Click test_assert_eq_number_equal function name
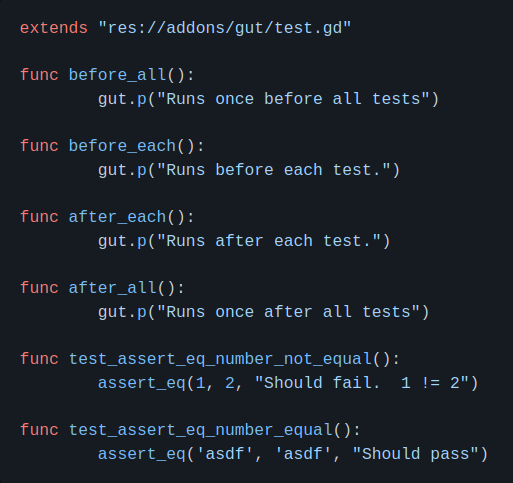 [x=200, y=430]
